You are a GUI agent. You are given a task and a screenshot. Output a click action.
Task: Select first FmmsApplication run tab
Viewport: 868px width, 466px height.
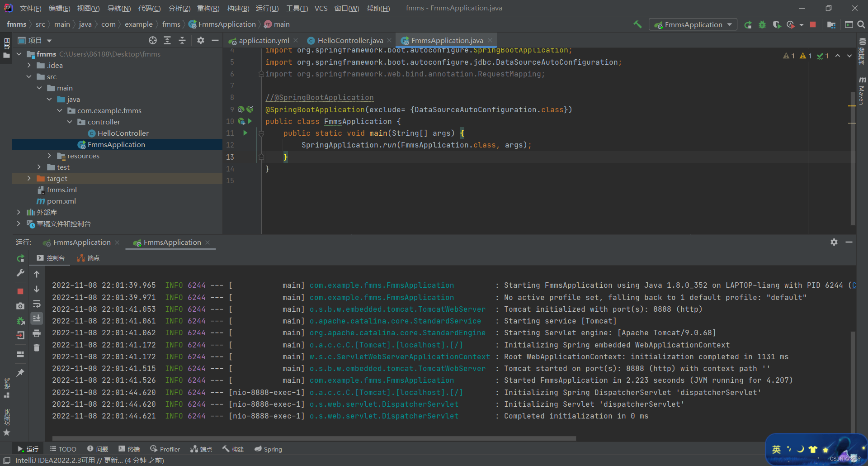[81, 243]
